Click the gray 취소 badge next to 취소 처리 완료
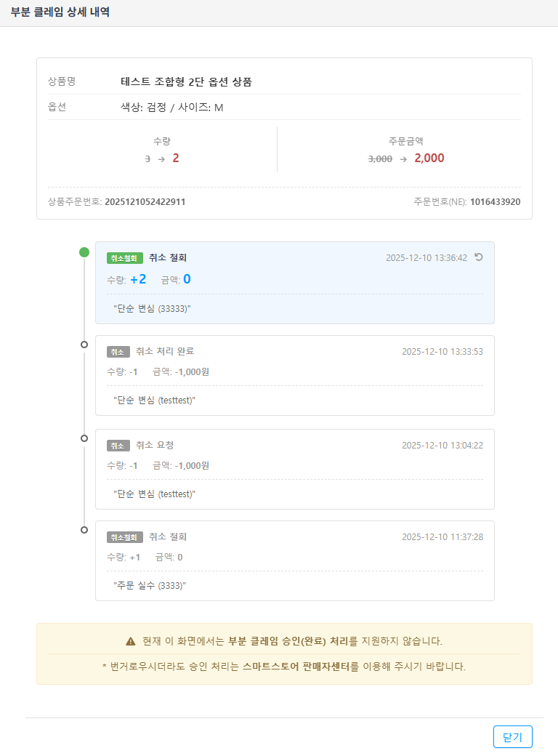This screenshot has height=756, width=558. [118, 352]
